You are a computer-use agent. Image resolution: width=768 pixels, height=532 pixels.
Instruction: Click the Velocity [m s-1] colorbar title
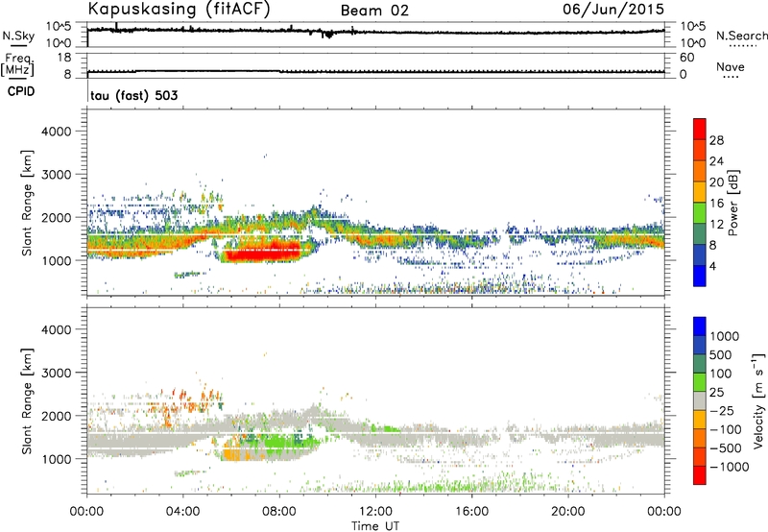click(x=758, y=400)
